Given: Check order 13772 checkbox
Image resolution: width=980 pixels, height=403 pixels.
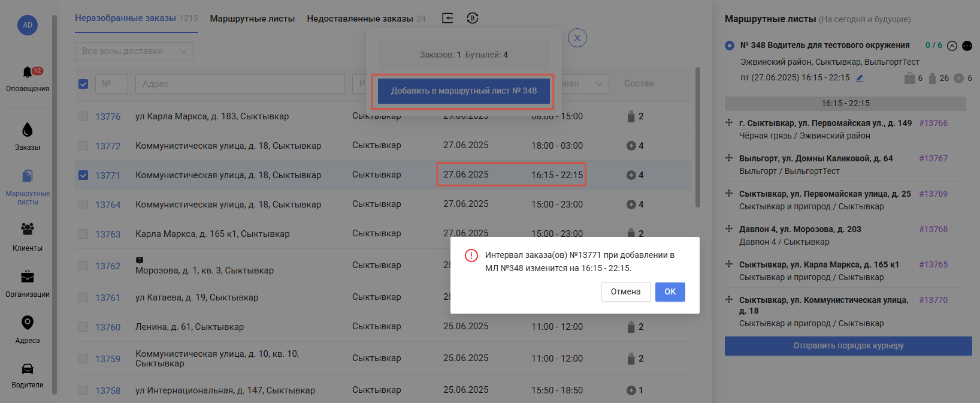Looking at the screenshot, I should point(83,146).
